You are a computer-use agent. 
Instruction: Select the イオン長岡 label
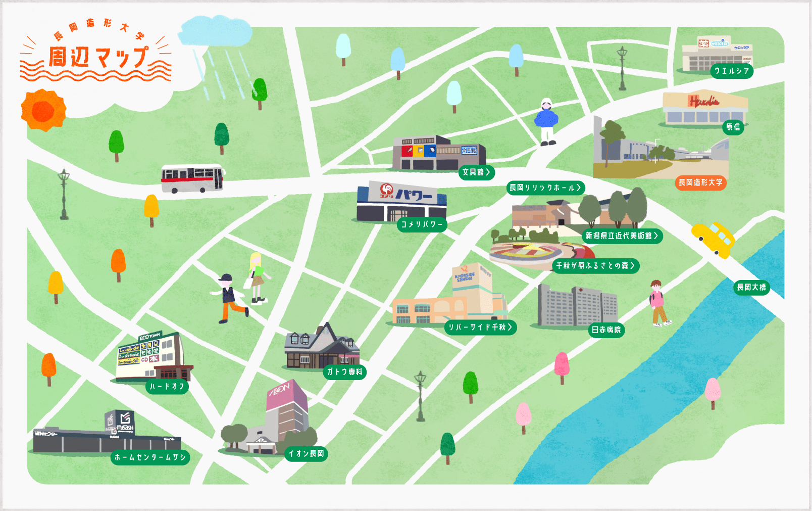pos(307,454)
